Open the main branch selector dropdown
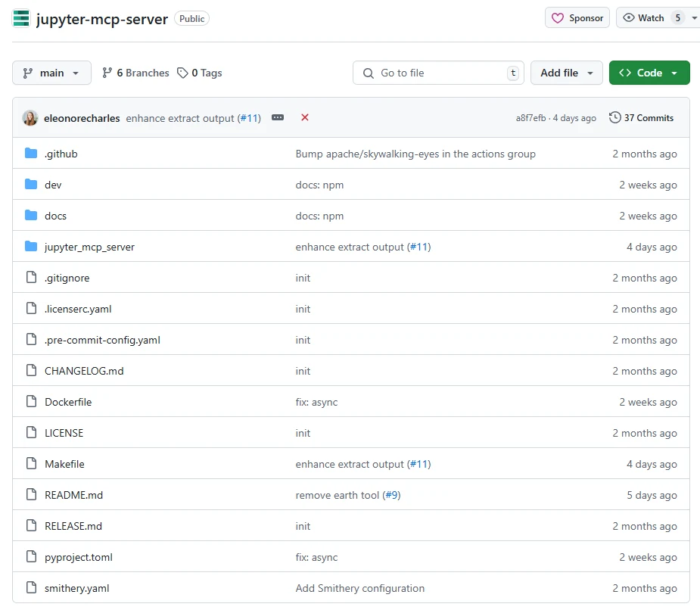Viewport: 700px width, 610px height. 51,73
